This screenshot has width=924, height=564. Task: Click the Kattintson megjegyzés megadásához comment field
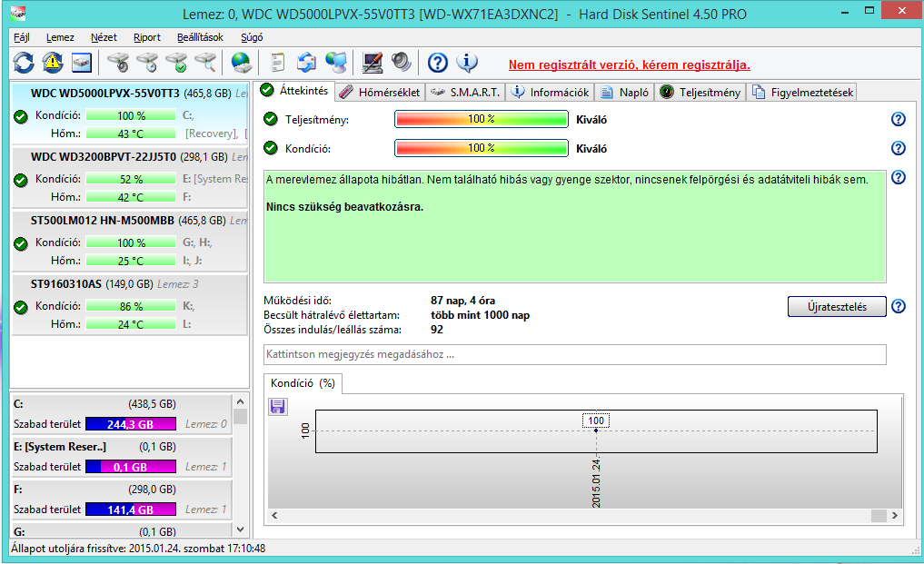click(574, 354)
